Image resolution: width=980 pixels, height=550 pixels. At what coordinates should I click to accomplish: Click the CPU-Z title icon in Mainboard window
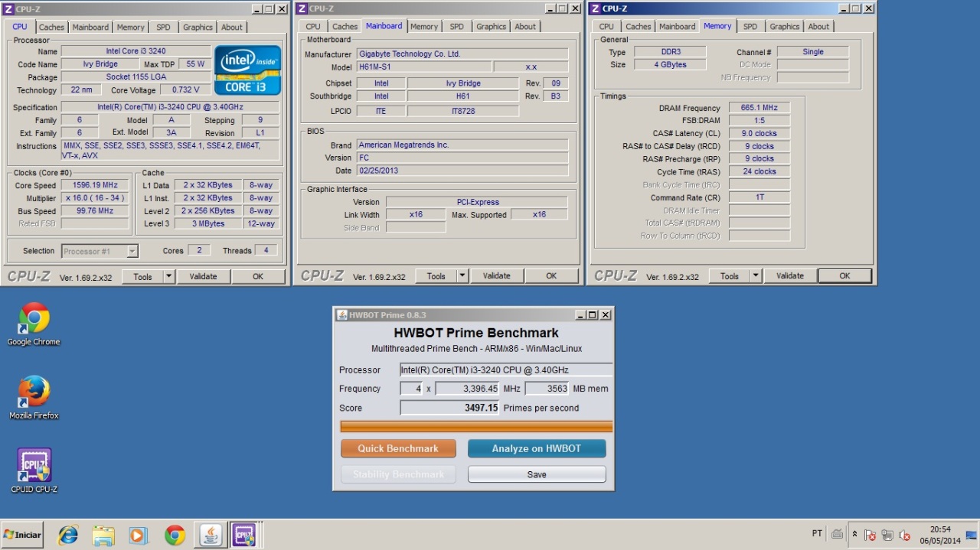pos(302,8)
